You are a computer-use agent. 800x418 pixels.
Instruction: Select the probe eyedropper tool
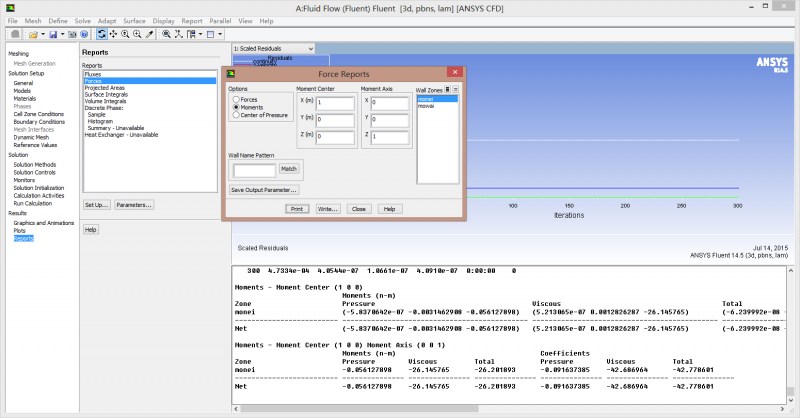(149, 34)
